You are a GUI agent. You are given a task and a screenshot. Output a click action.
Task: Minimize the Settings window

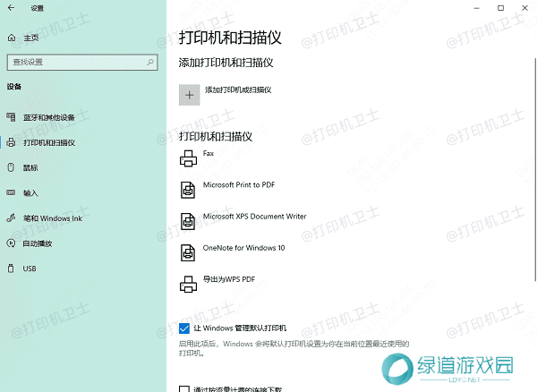[476, 8]
